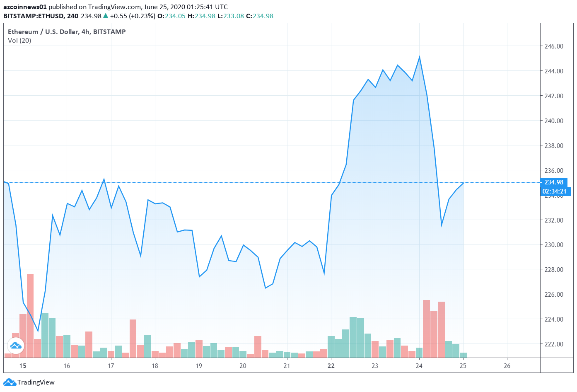Click the close value C:234.98

pyautogui.click(x=260, y=16)
